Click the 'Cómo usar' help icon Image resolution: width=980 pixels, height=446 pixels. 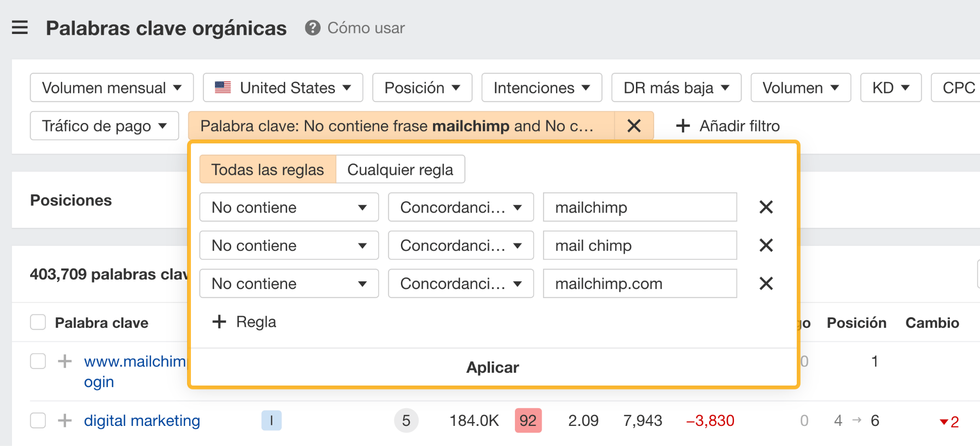(313, 28)
